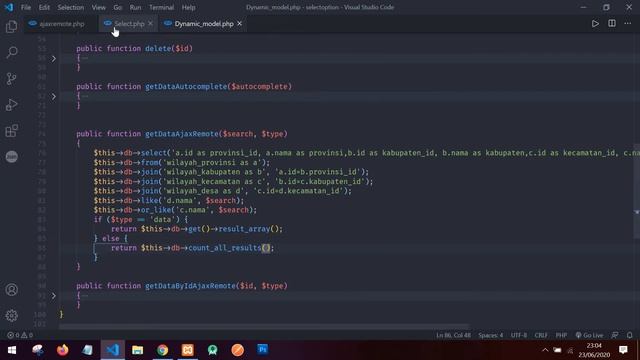Run the PHP file with play icon
Image resolution: width=640 pixels, height=360 pixels.
[595, 24]
